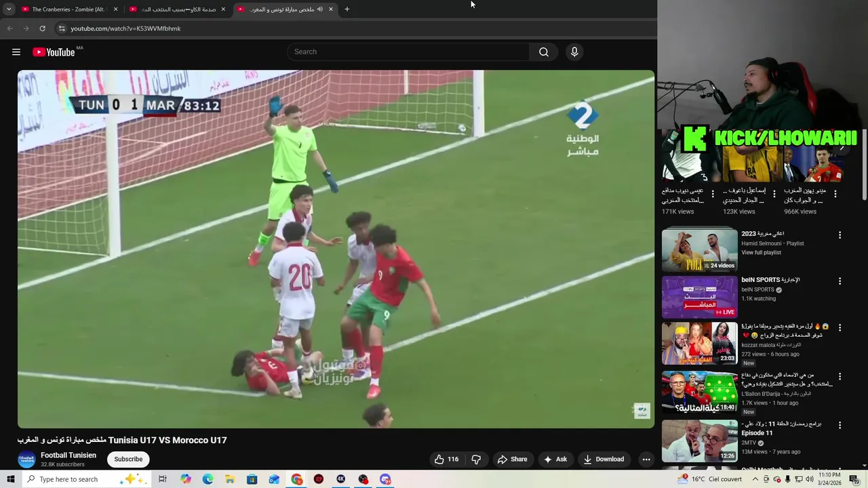Screen dimensions: 868x488
Task: Click the Ask button
Action: point(555,460)
